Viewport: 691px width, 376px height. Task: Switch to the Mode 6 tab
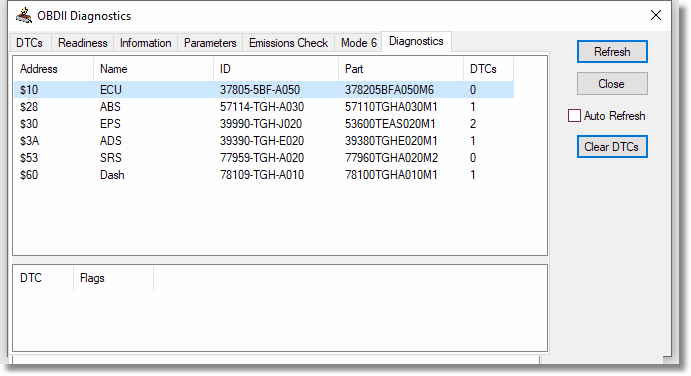(x=359, y=43)
